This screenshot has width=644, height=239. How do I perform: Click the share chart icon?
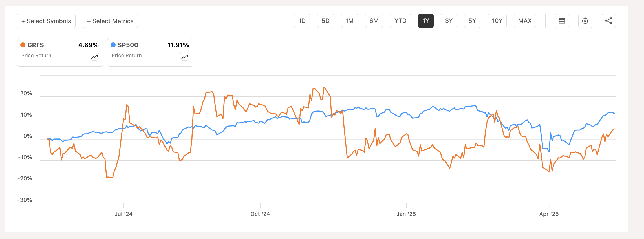[608, 21]
